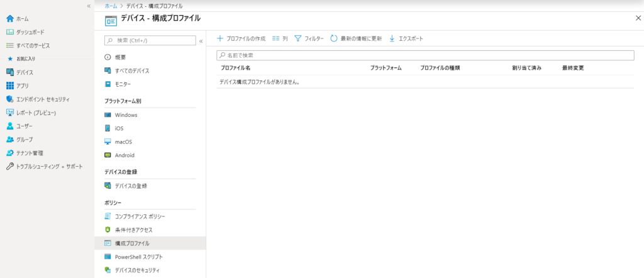Open the Groups people icon

pos(10,140)
